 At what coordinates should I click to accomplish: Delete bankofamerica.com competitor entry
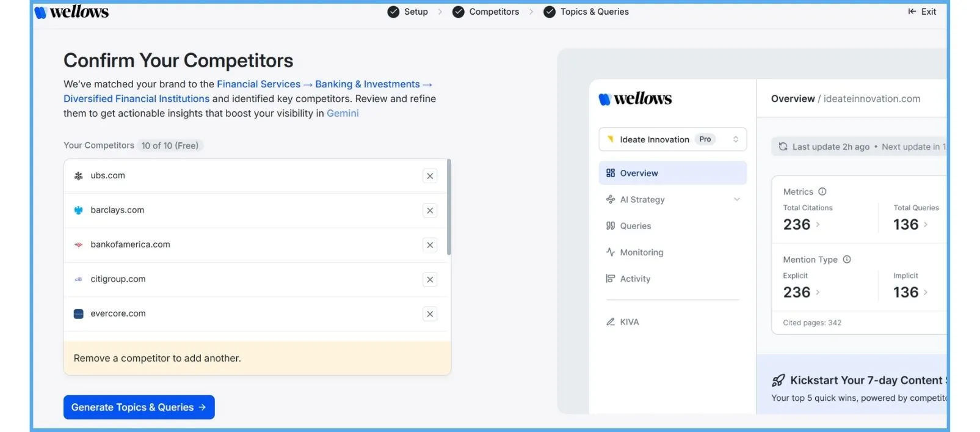430,245
